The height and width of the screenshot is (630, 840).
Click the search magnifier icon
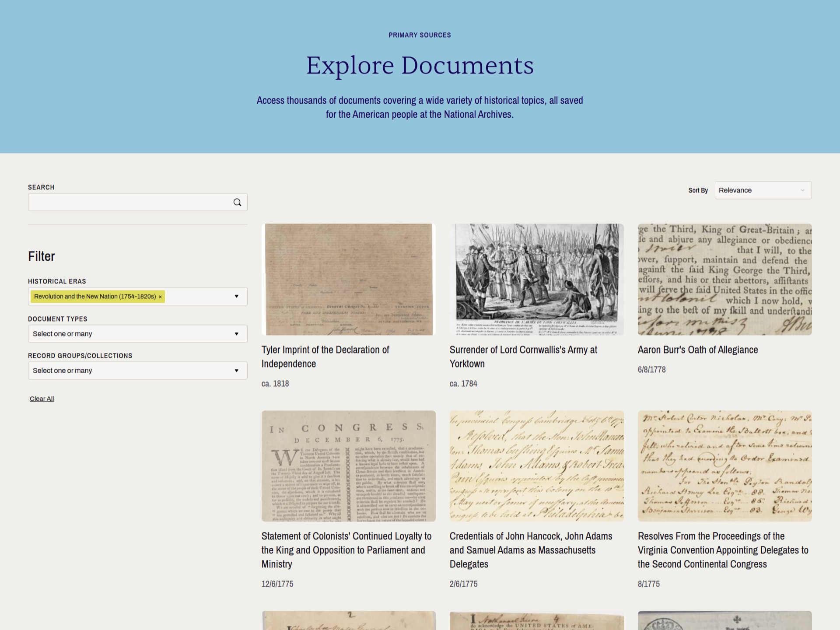[x=237, y=202]
